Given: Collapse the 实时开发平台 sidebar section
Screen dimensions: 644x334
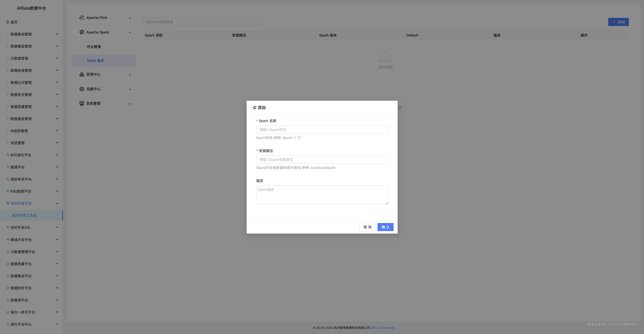Looking at the screenshot, I should coord(57,203).
